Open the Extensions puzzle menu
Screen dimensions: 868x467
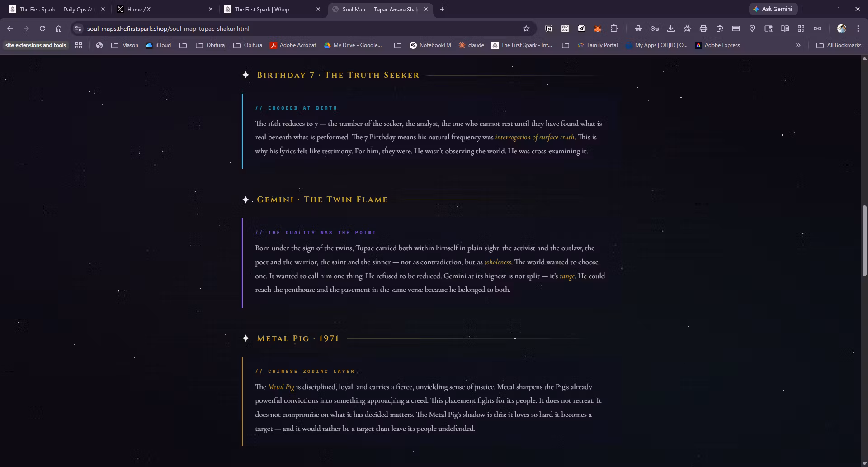tap(614, 29)
